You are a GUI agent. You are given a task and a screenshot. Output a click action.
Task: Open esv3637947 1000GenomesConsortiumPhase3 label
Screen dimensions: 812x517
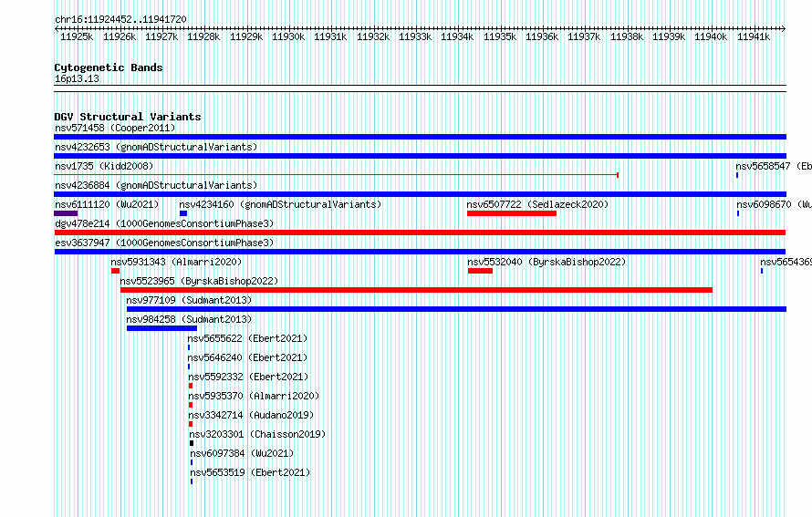(164, 243)
